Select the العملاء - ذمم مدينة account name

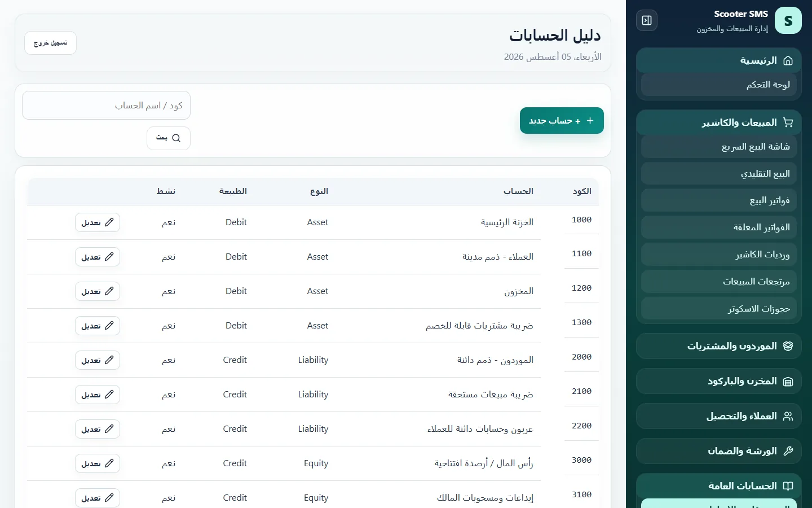pos(498,257)
